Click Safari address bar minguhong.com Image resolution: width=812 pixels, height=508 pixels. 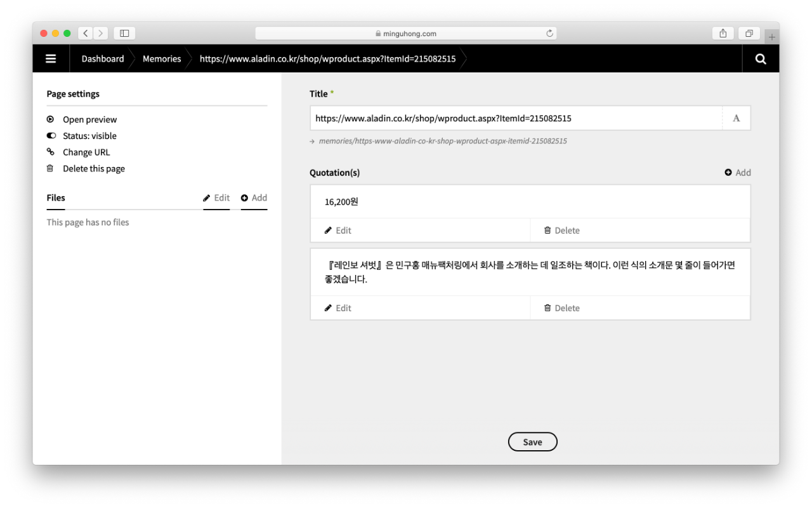tap(406, 33)
